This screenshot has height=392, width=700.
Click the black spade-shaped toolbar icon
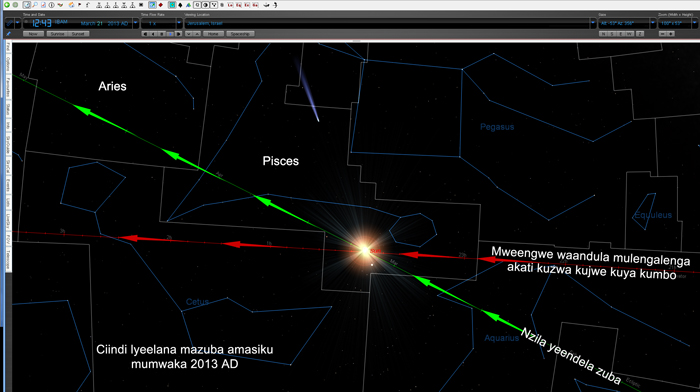tap(180, 4)
